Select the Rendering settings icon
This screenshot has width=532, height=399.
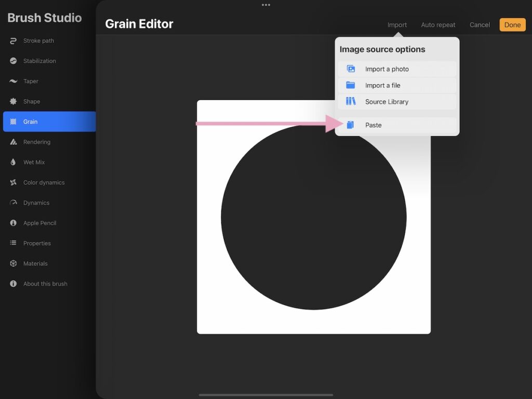(x=14, y=142)
